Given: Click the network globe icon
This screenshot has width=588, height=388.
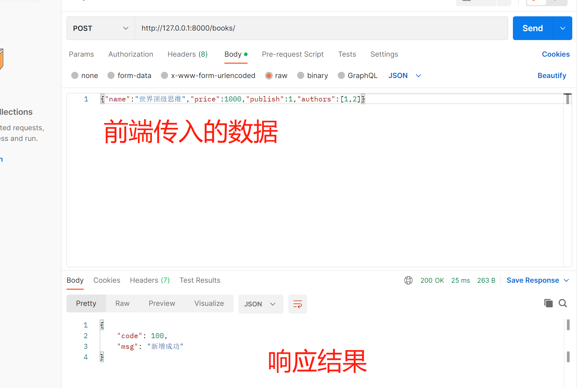Looking at the screenshot, I should (x=408, y=280).
